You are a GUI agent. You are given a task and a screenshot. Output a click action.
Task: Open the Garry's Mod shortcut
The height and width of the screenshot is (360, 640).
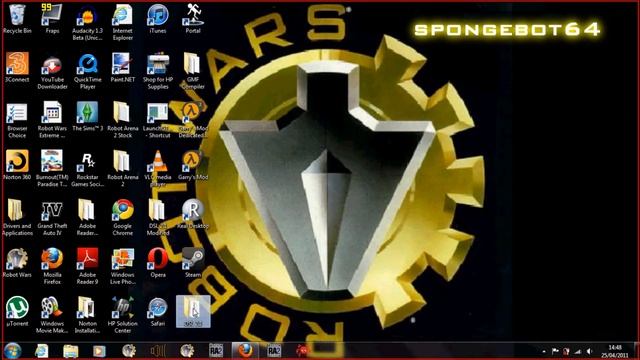pyautogui.click(x=193, y=165)
